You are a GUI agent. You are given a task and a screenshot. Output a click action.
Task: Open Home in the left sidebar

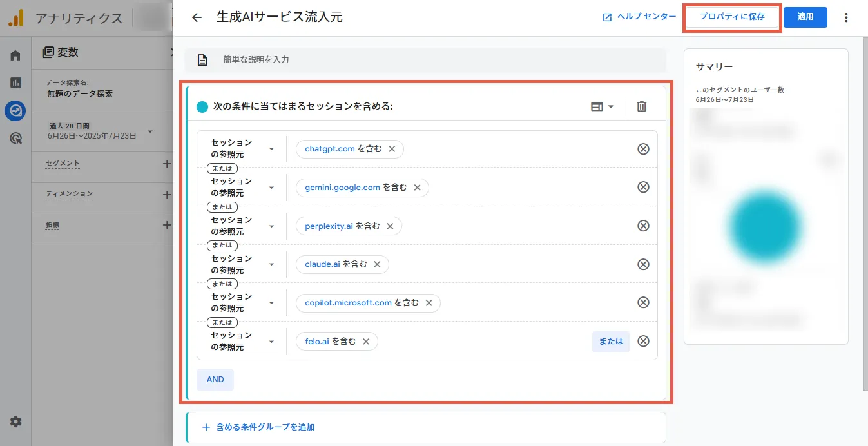[15, 55]
